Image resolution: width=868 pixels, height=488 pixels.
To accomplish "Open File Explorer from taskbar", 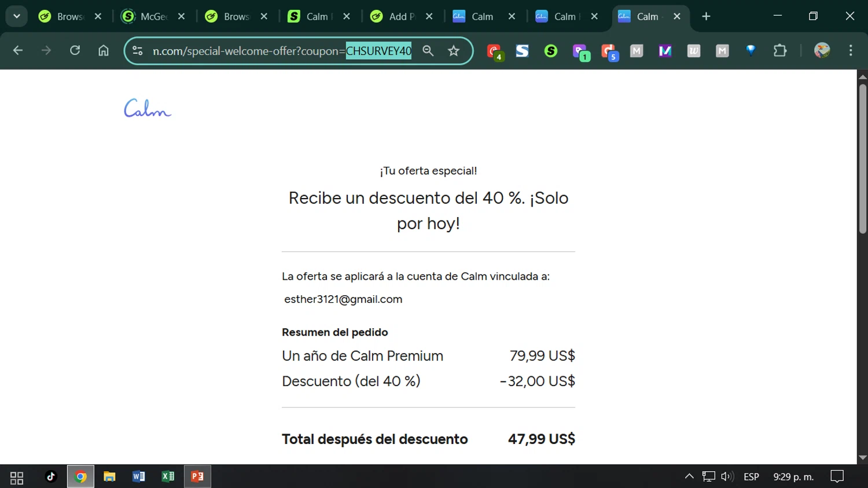I will [109, 476].
